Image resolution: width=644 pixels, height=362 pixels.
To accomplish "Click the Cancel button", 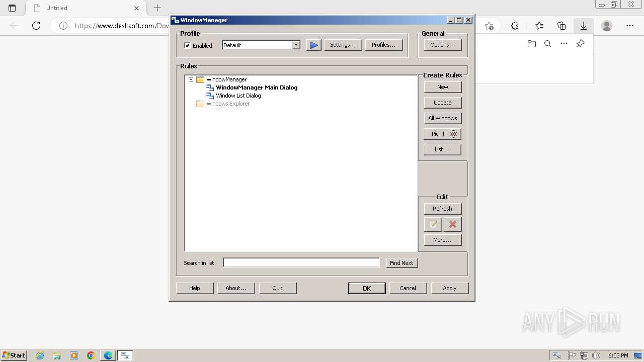I will [408, 288].
